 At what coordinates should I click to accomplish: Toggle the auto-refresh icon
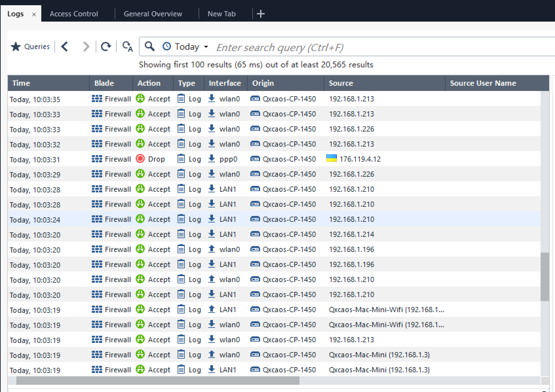click(x=127, y=47)
